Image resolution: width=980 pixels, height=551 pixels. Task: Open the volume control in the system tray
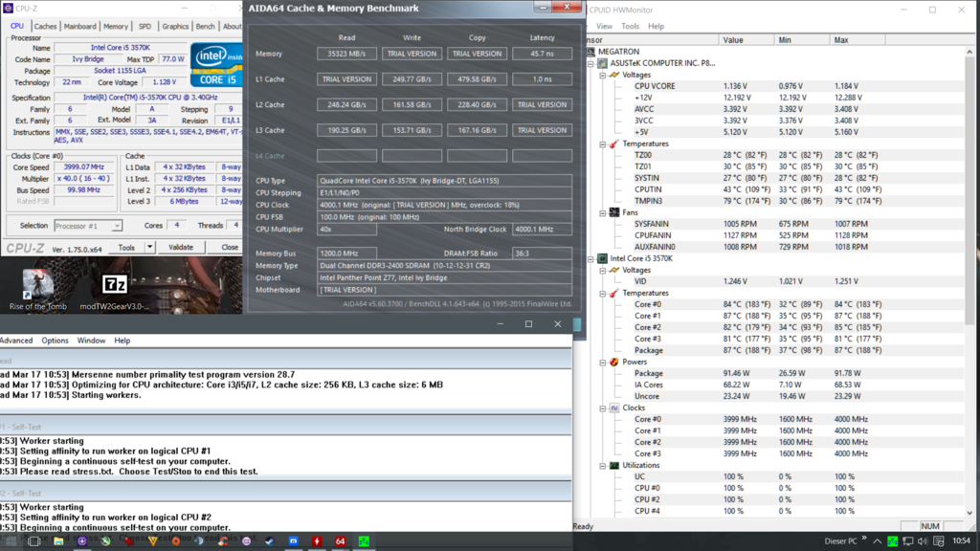tap(924, 541)
